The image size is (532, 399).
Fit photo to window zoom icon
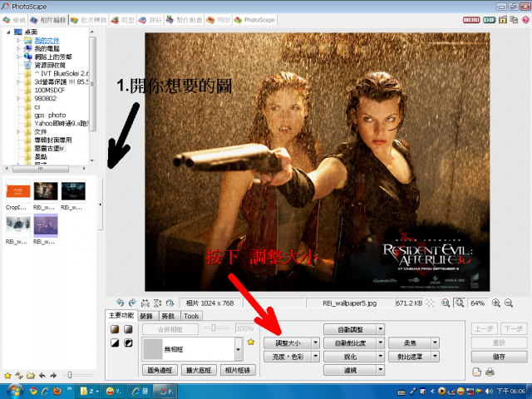[460, 303]
